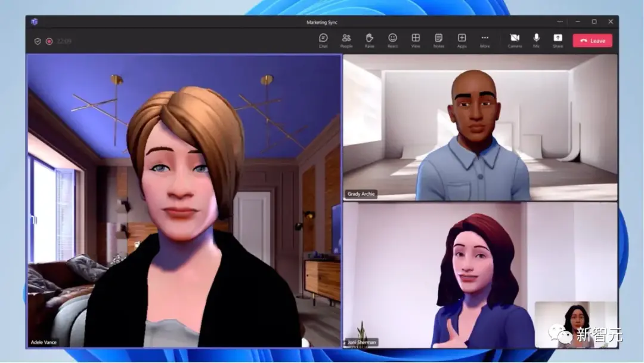Click the Joni Sherman name label

tap(361, 343)
